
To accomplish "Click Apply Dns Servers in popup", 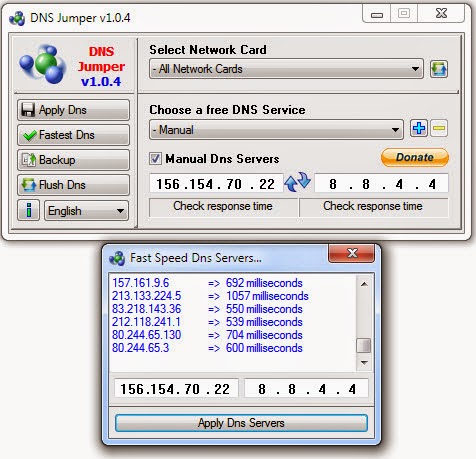I will pos(241,423).
